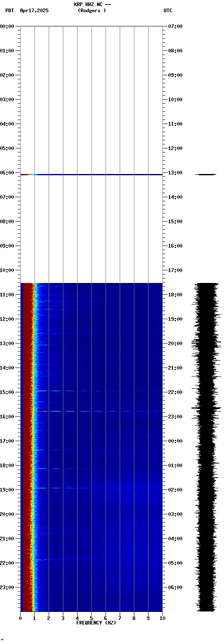
Task: Click the 23:00 UTC time label
Action: pyautogui.click(x=175, y=417)
